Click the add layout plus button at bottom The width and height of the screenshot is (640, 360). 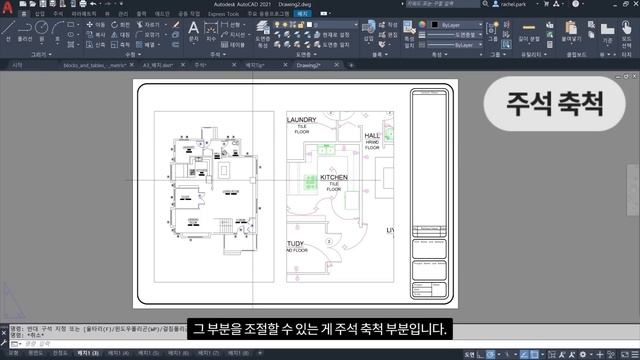click(260, 353)
